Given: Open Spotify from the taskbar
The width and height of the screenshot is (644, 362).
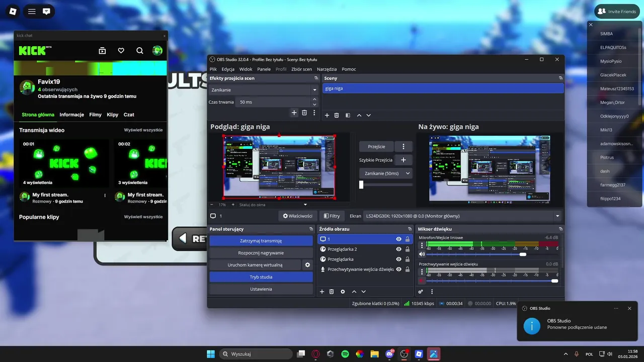Looking at the screenshot, I should [x=345, y=354].
